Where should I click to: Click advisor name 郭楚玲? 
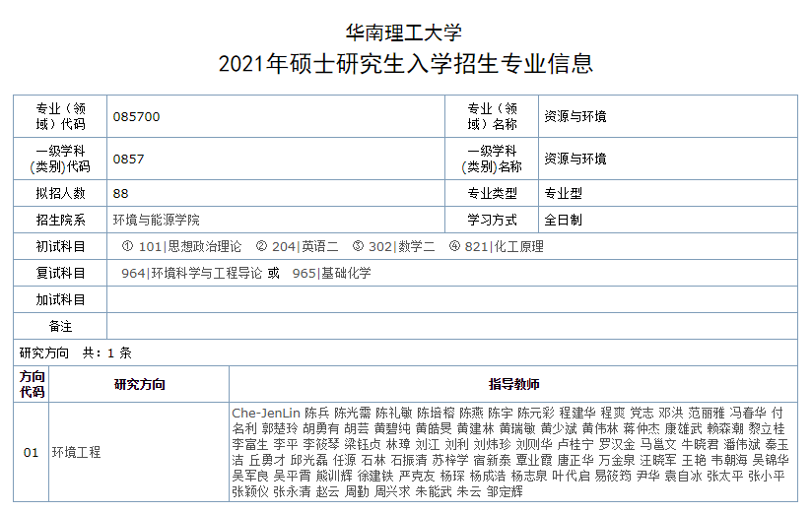[280, 429]
